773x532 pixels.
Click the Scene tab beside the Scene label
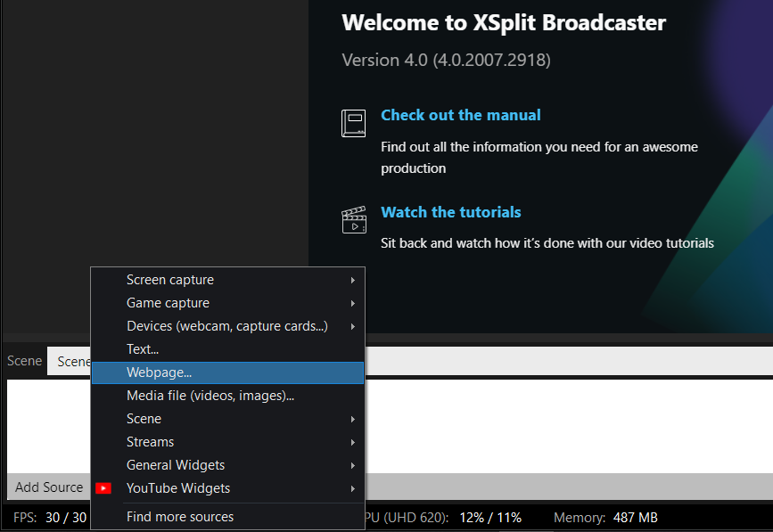71,361
